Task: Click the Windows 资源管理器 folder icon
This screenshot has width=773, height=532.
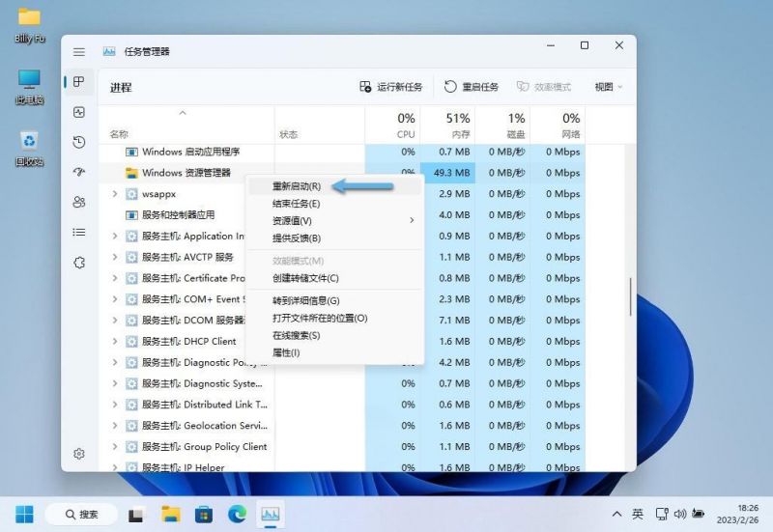Action: click(x=131, y=173)
